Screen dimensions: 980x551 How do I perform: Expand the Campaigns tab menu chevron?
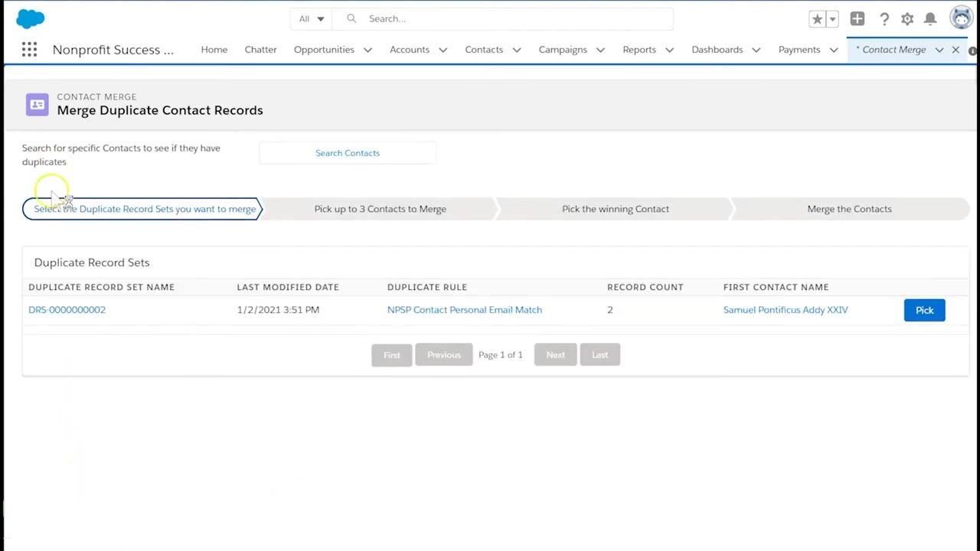(600, 50)
